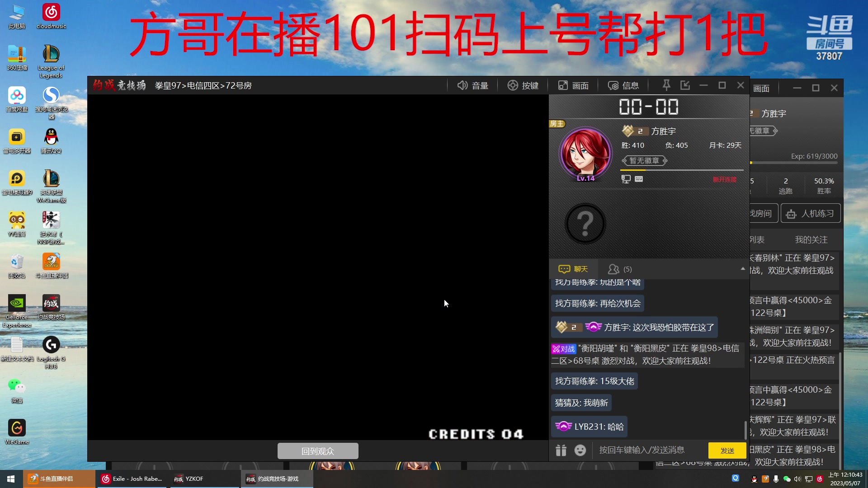Open cloudmusic desktop icon
The width and height of the screenshot is (868, 488).
point(51,16)
